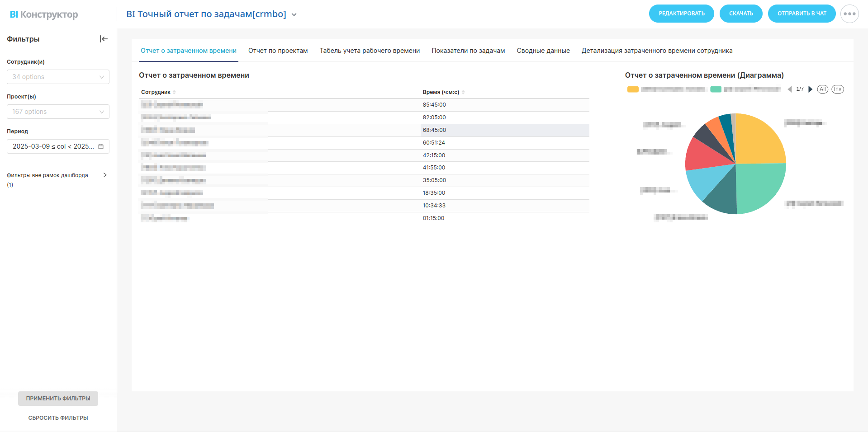Invert legend selection with Inv
This screenshot has height=432, width=868.
point(837,89)
